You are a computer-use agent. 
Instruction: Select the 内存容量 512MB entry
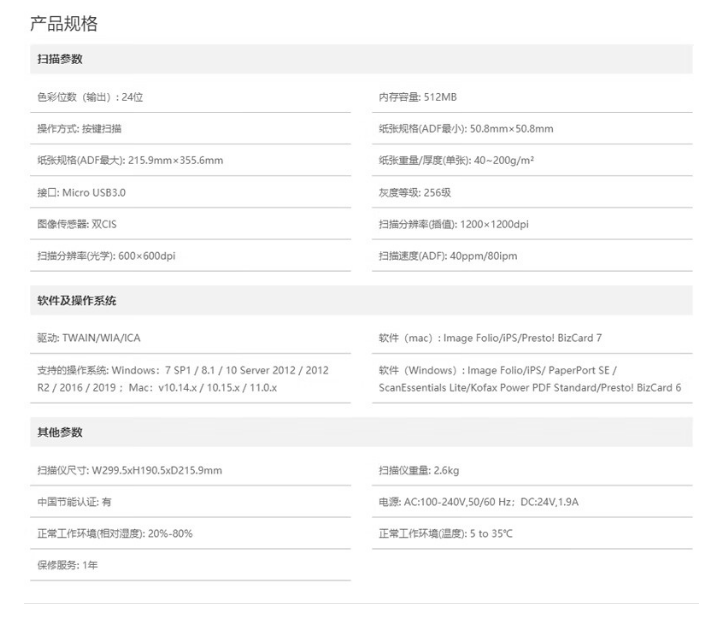point(418,97)
